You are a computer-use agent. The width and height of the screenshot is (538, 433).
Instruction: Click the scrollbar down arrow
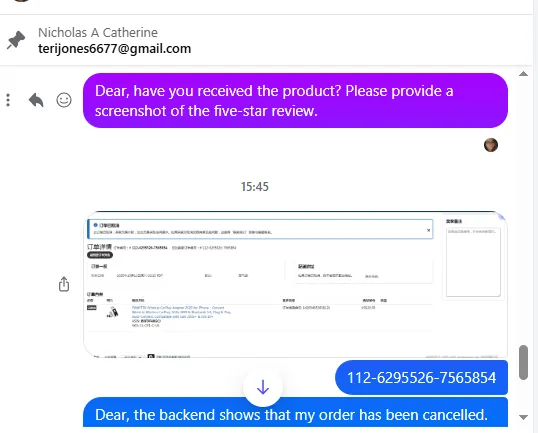tap(523, 417)
